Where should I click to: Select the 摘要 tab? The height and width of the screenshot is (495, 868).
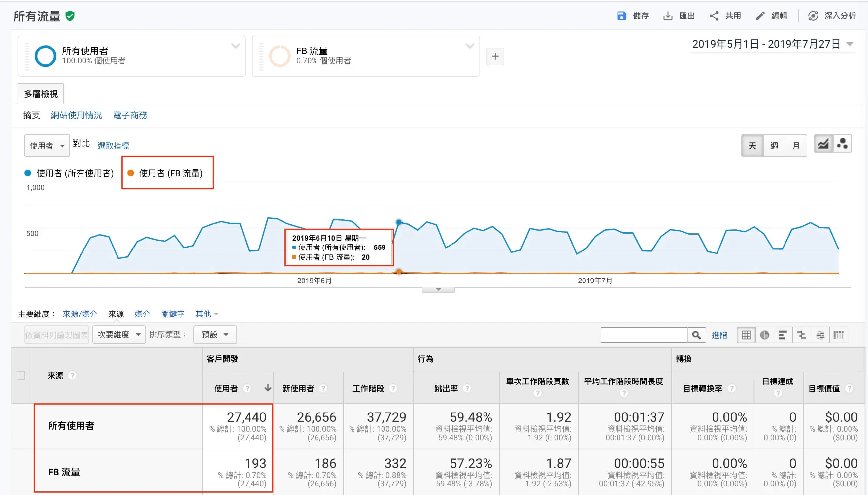point(32,115)
